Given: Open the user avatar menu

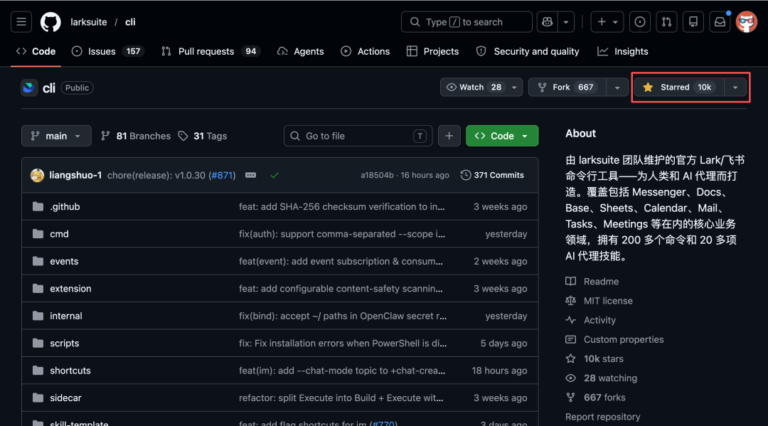Looking at the screenshot, I should (746, 22).
